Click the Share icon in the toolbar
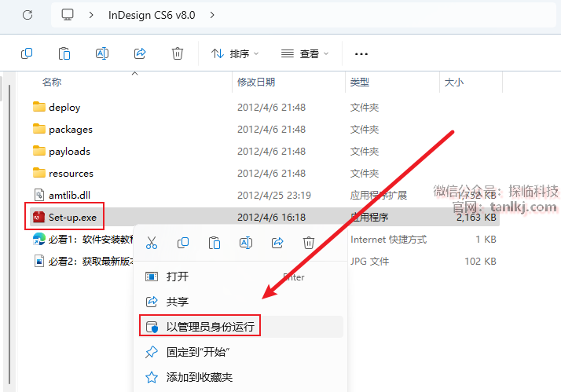 (x=140, y=53)
